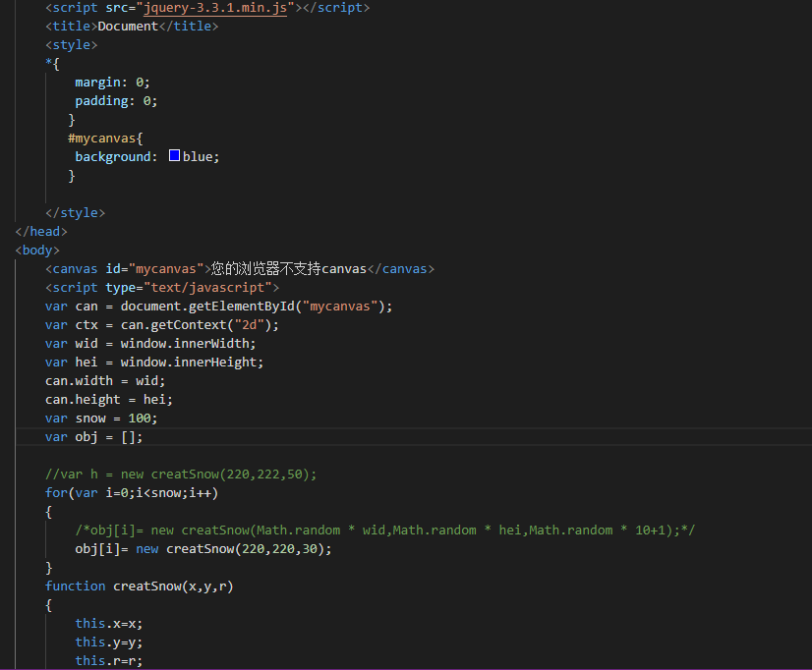Click the closing '</head>' tag

pyautogui.click(x=41, y=231)
